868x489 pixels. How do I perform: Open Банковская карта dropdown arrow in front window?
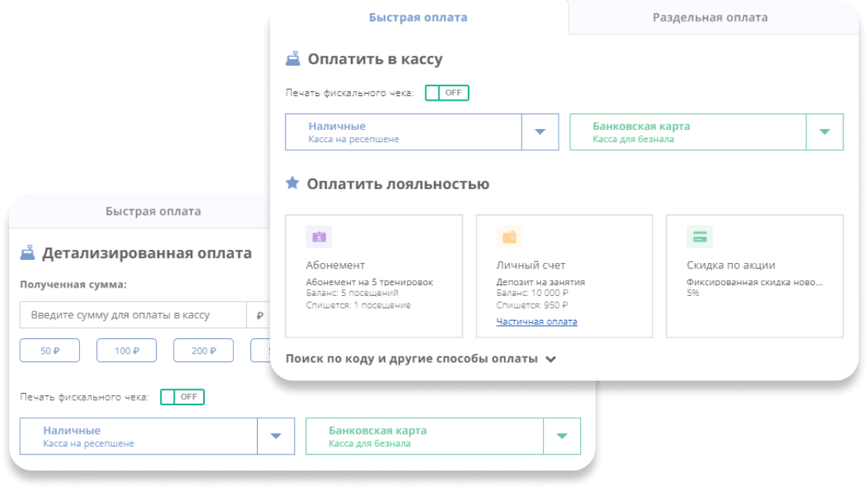(824, 131)
